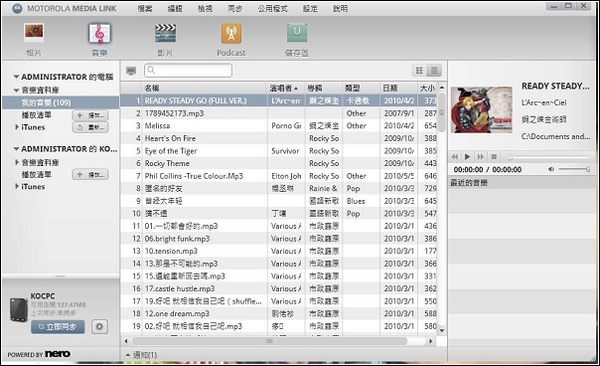Screen dimensions: 600x366
Task: Sort by 專輯 column header
Action: pyautogui.click(x=323, y=88)
